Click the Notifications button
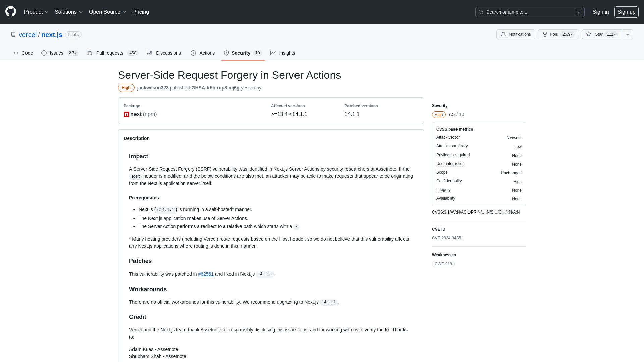The width and height of the screenshot is (644, 362). (x=516, y=34)
